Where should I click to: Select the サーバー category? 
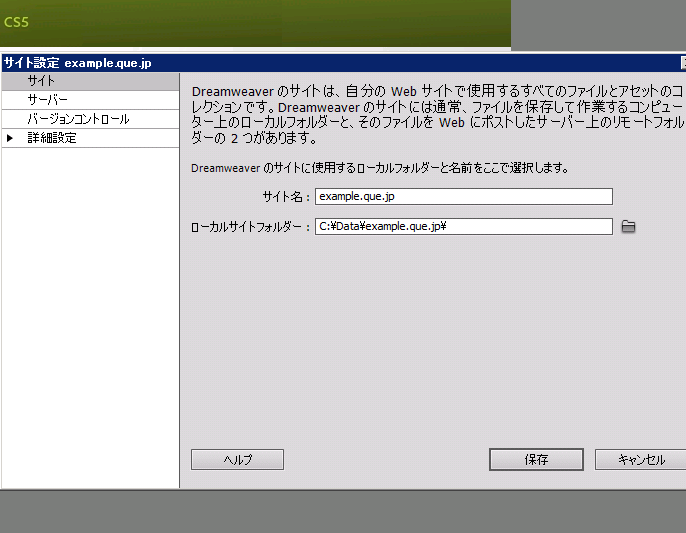pos(91,100)
